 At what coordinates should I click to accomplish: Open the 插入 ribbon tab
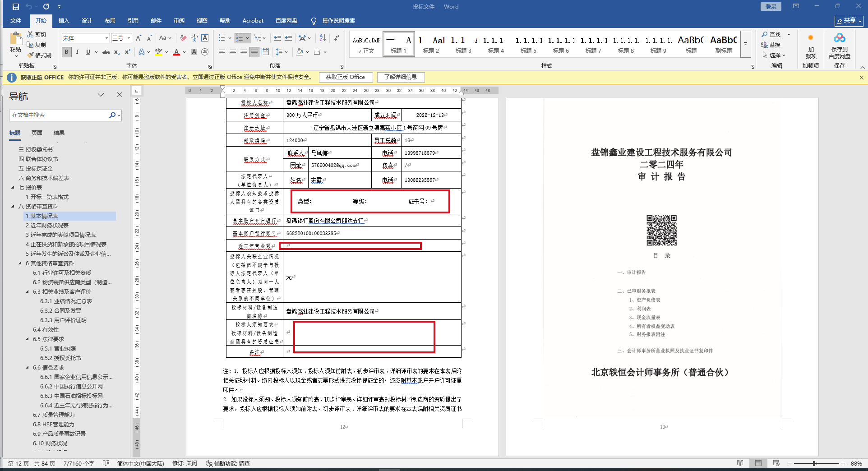tap(64, 21)
